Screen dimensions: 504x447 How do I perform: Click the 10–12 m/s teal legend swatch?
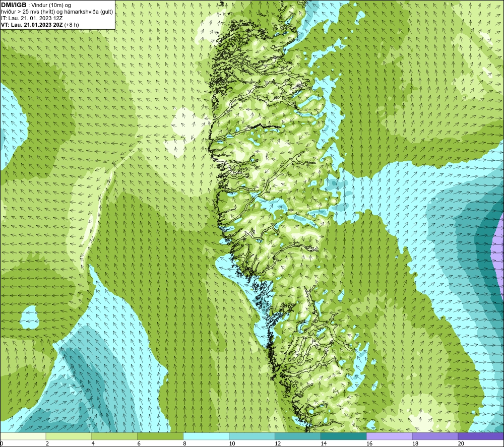click(x=252, y=436)
